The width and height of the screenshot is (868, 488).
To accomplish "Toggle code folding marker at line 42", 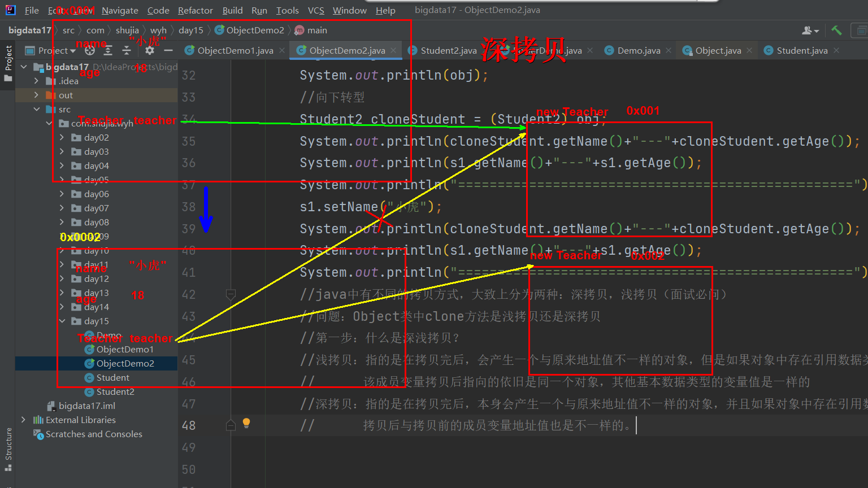I will 231,294.
